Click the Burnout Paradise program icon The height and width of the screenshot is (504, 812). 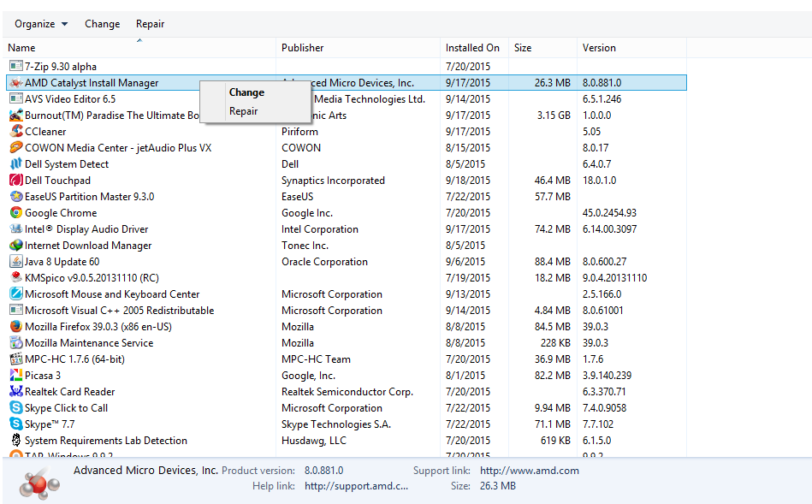click(16, 115)
